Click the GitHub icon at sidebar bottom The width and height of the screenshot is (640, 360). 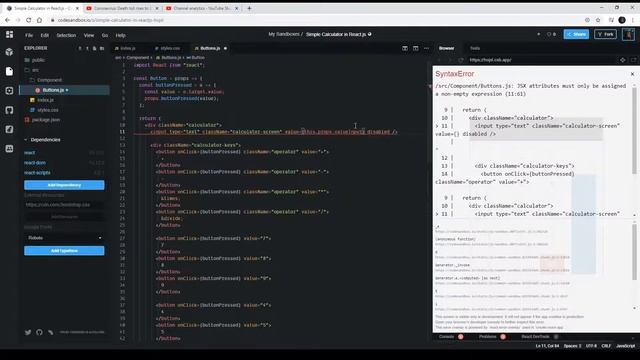click(x=39, y=332)
